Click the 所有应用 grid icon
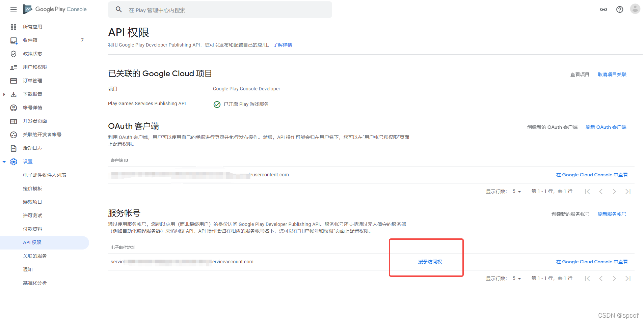Viewport: 644px width, 322px height. point(14,27)
